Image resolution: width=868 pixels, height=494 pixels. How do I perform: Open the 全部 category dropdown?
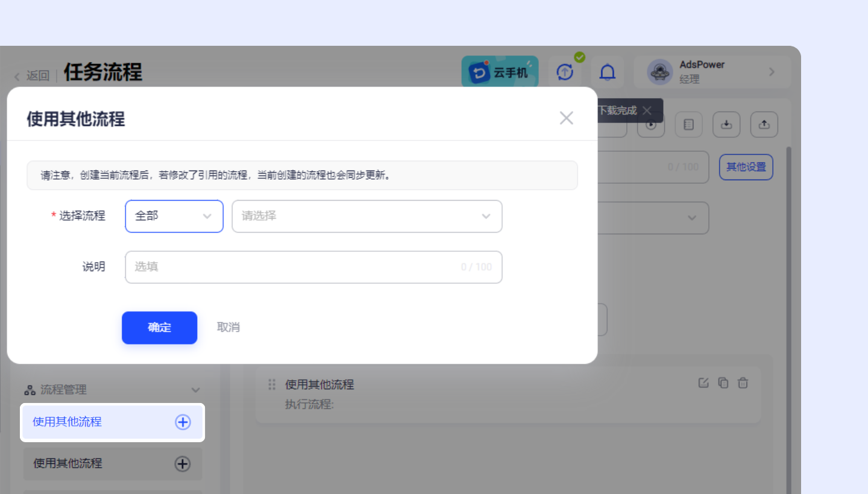(174, 216)
